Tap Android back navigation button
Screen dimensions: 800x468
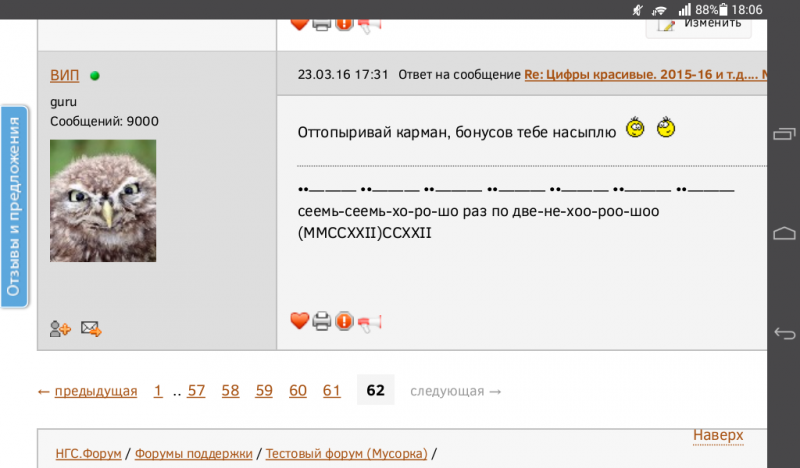784,333
